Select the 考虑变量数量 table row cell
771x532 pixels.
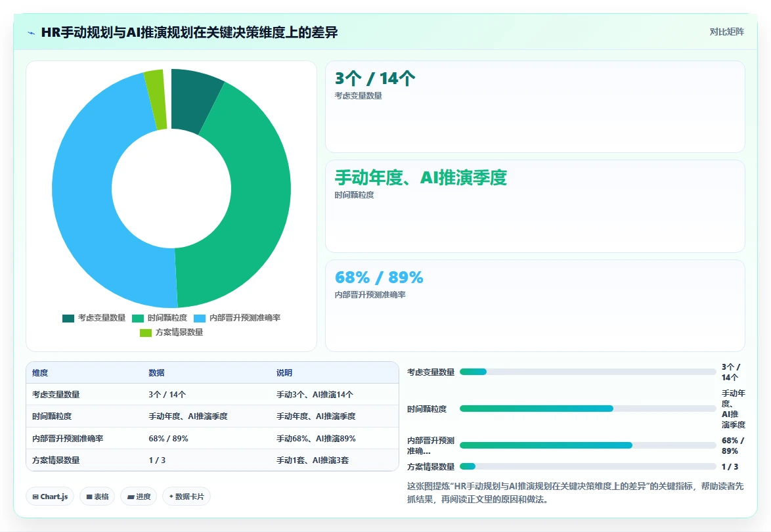56,394
